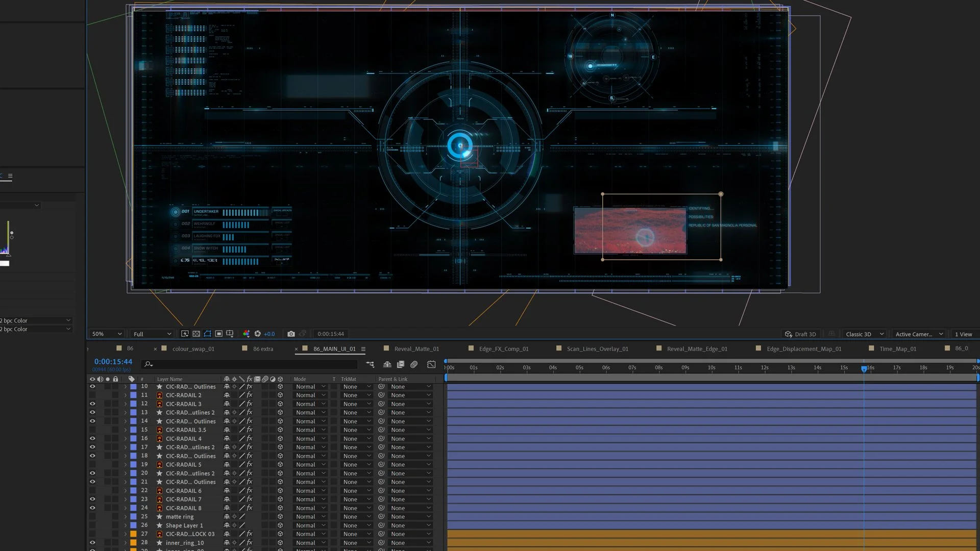Open the Graph Editor button

click(x=431, y=364)
